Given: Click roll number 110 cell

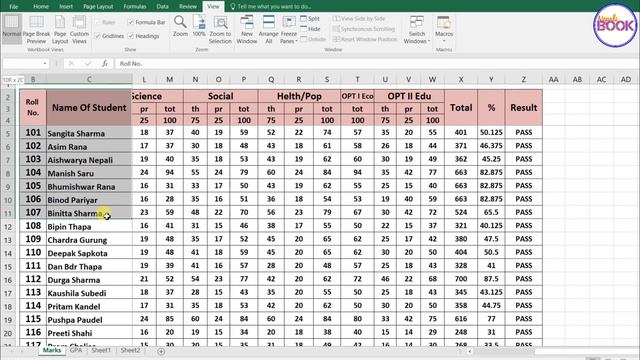Looking at the screenshot, I should coord(33,253).
